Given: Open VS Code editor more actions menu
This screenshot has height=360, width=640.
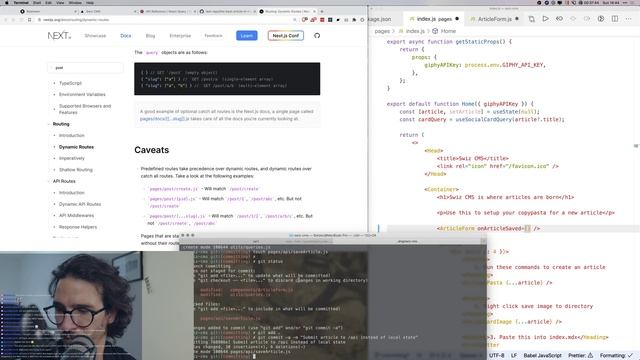Looking at the screenshot, I should (x=628, y=19).
